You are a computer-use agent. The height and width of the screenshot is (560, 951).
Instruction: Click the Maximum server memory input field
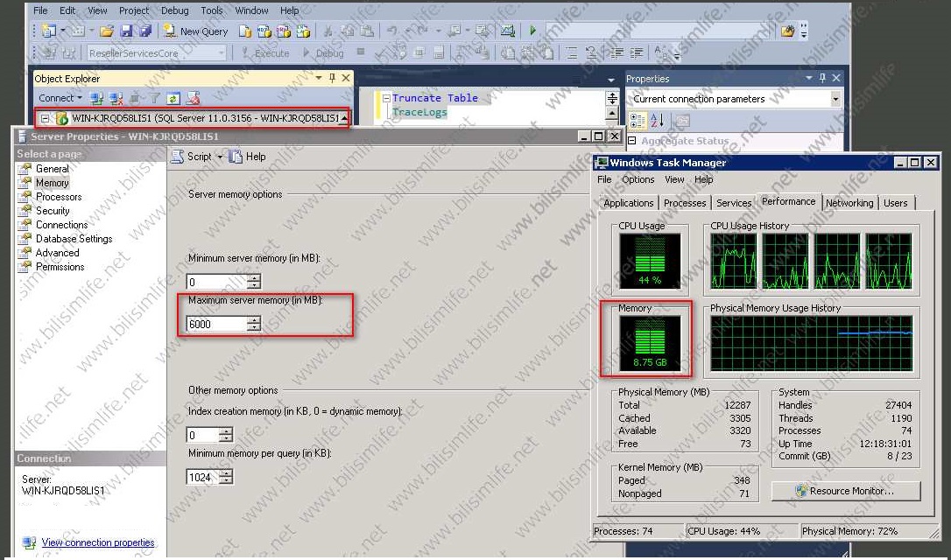click(216, 325)
